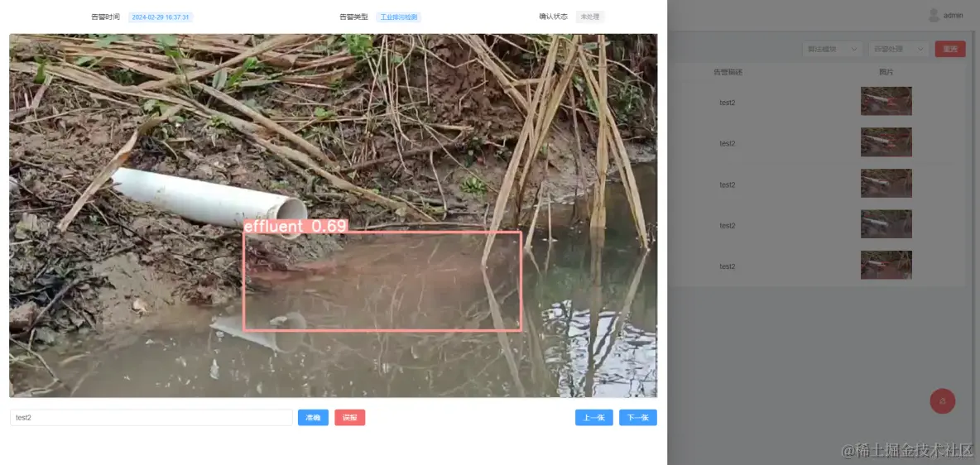Open the first row's alert thumbnail
This screenshot has height=465, width=980.
(886, 101)
